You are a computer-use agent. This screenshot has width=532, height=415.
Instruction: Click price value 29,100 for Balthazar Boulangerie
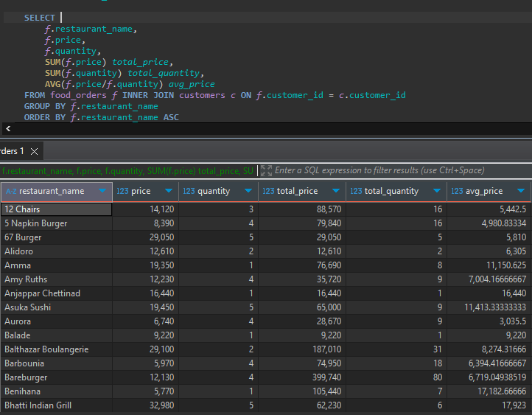(162, 349)
